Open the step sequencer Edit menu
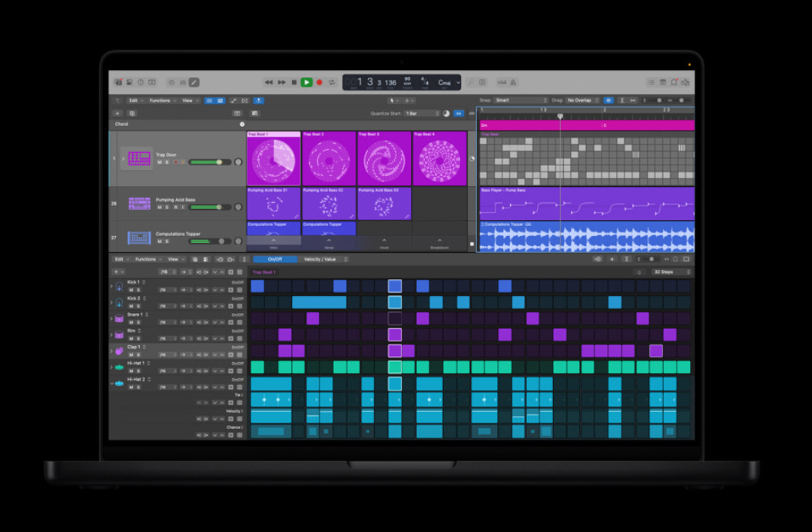 (121, 260)
